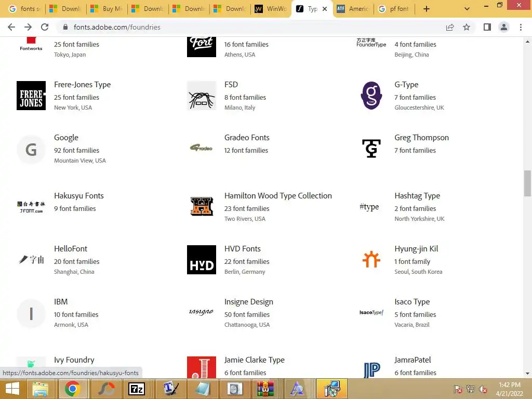The height and width of the screenshot is (399, 532).
Task: Click the Frere-Jones Type foundry logo
Action: pos(31,96)
